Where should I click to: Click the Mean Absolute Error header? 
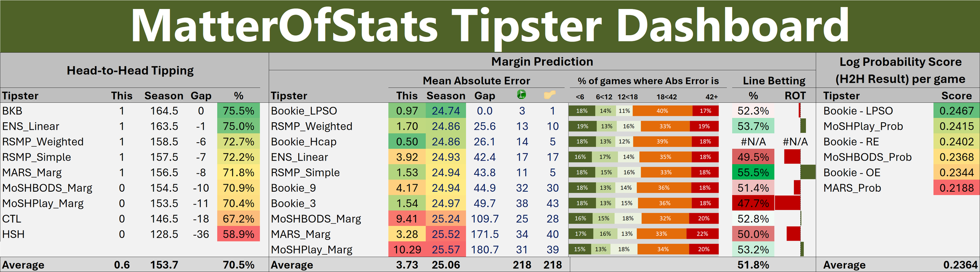pyautogui.click(x=476, y=81)
